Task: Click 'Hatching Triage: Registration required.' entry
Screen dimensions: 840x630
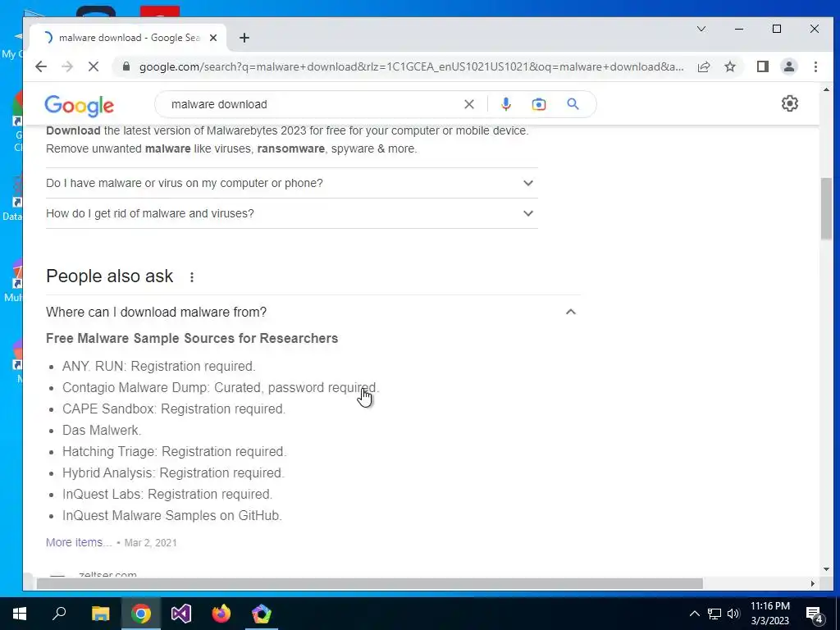Action: pyautogui.click(x=174, y=452)
